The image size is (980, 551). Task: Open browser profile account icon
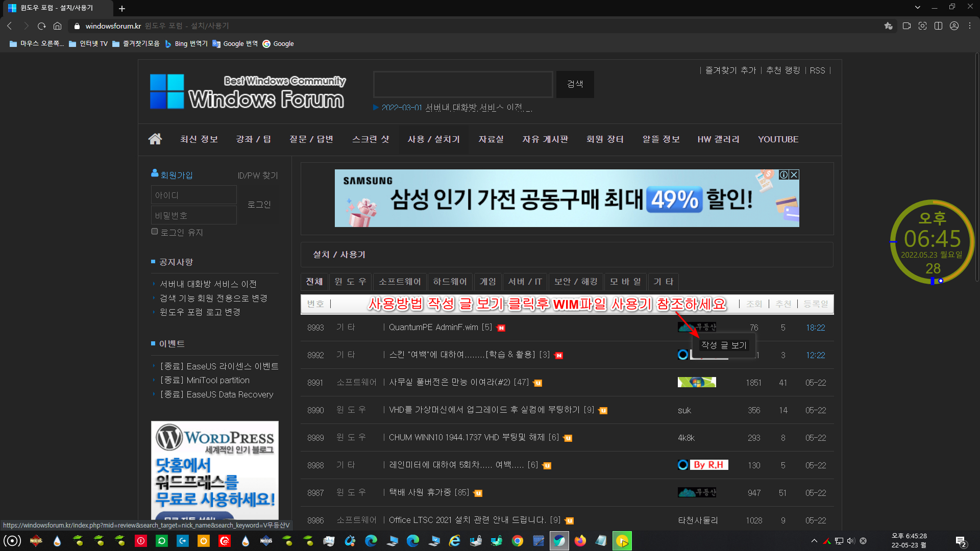pyautogui.click(x=954, y=26)
